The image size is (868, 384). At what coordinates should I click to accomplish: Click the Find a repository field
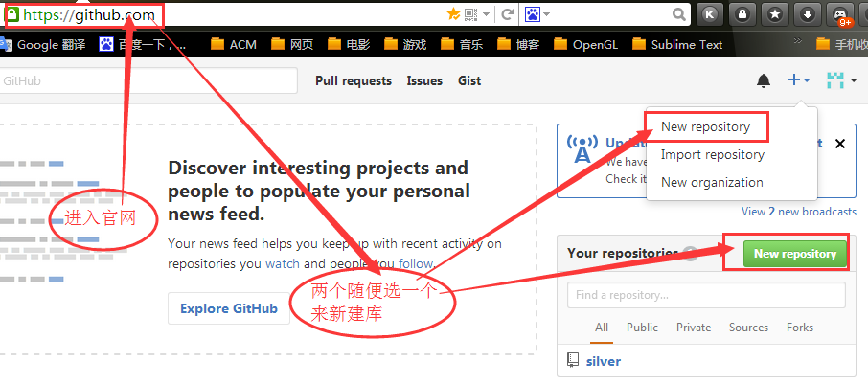click(706, 295)
